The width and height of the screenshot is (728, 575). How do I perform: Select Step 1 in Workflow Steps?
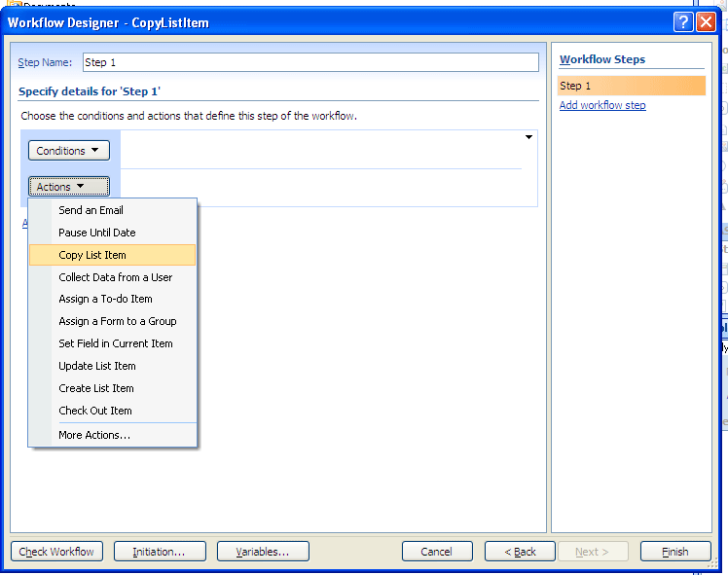point(632,86)
